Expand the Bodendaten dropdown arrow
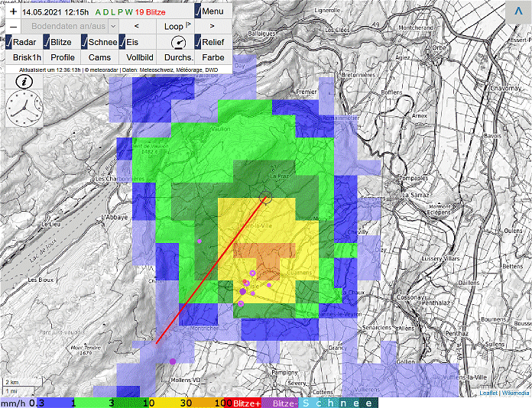Screen dimensions: 532x408 pos(113,26)
